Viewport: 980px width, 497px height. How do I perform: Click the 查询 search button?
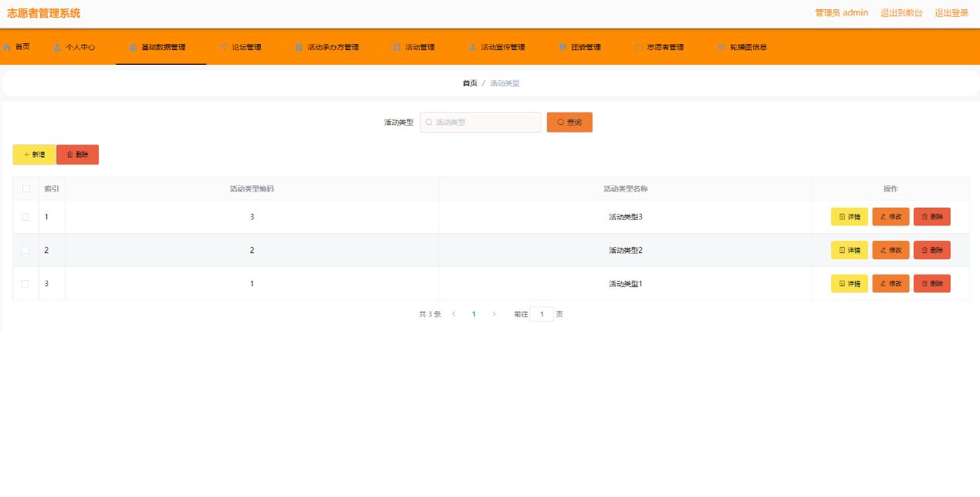coord(569,122)
